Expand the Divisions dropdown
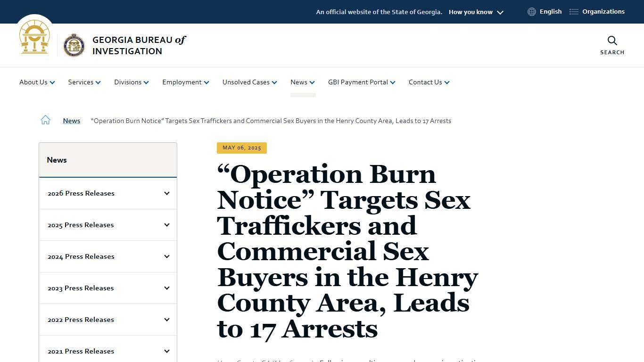The height and width of the screenshot is (362, 644). click(131, 82)
